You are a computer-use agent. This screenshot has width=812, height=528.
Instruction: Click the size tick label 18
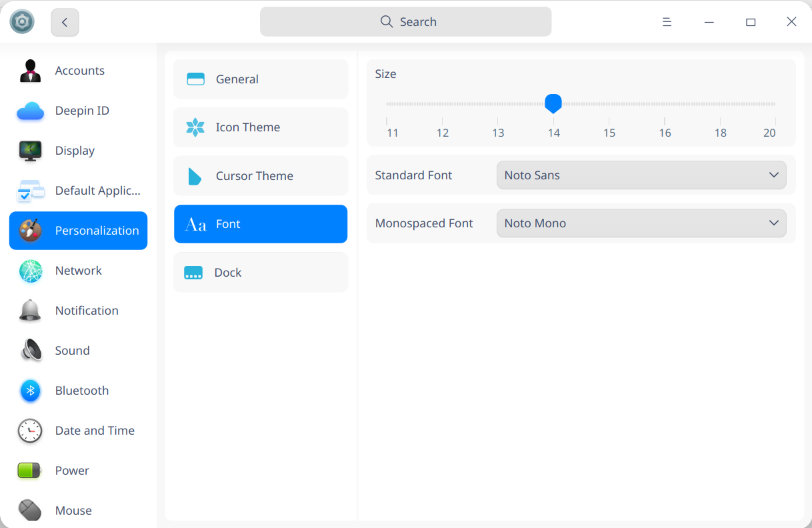point(721,133)
